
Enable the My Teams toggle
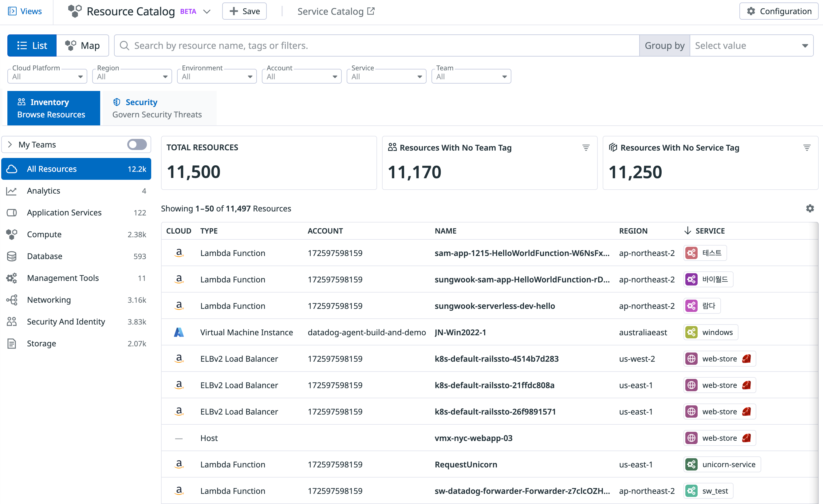point(137,144)
